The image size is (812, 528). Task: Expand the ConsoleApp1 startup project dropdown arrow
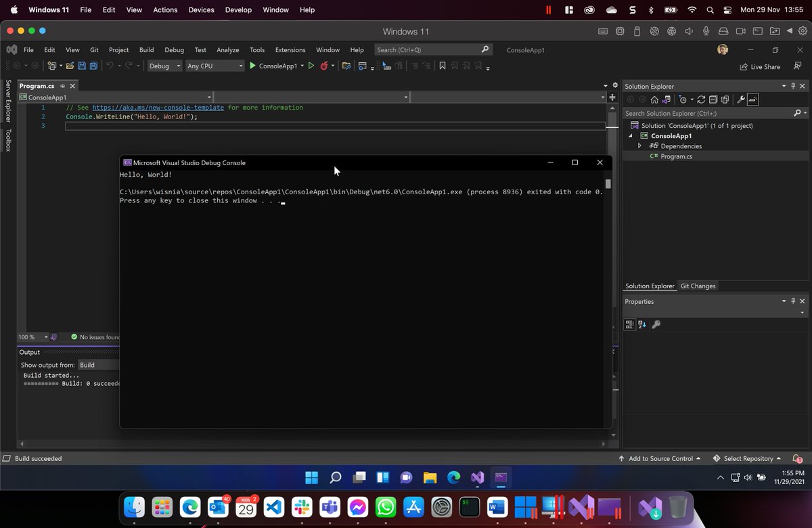click(x=302, y=66)
